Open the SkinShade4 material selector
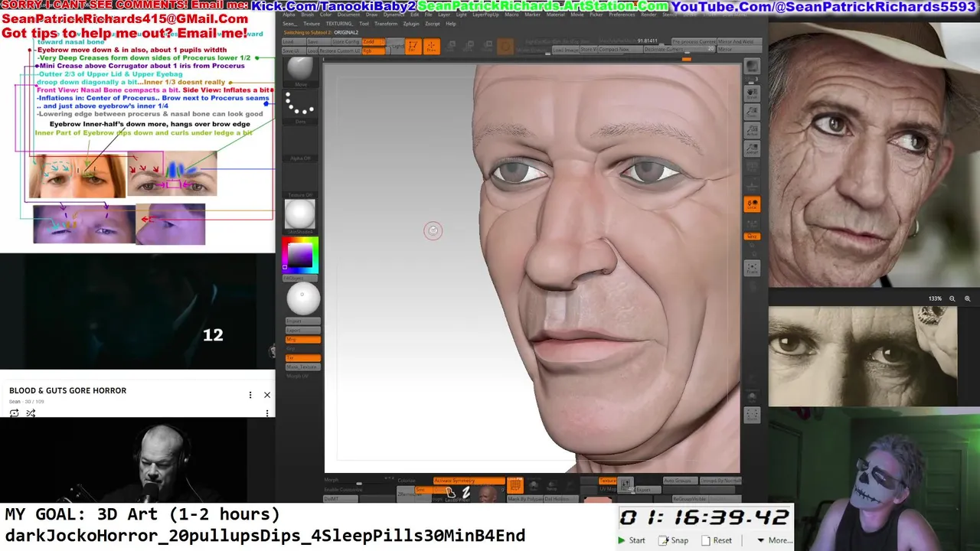 coord(299,217)
